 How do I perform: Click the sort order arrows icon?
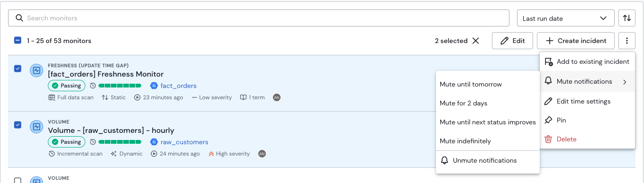626,18
